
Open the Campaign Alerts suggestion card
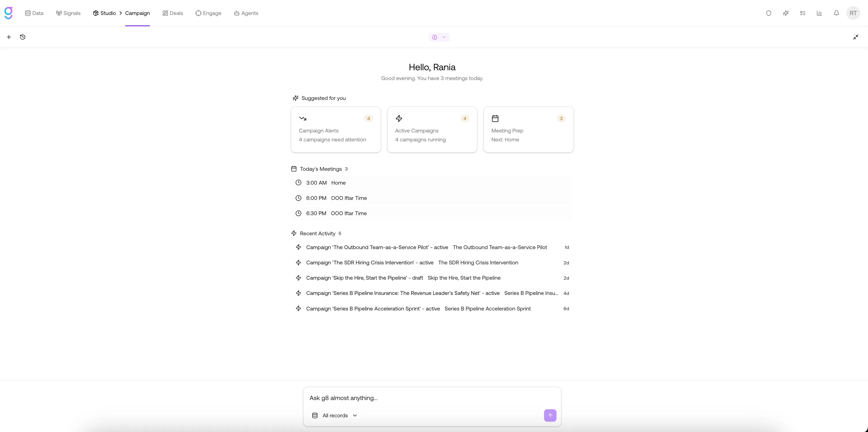coord(335,130)
